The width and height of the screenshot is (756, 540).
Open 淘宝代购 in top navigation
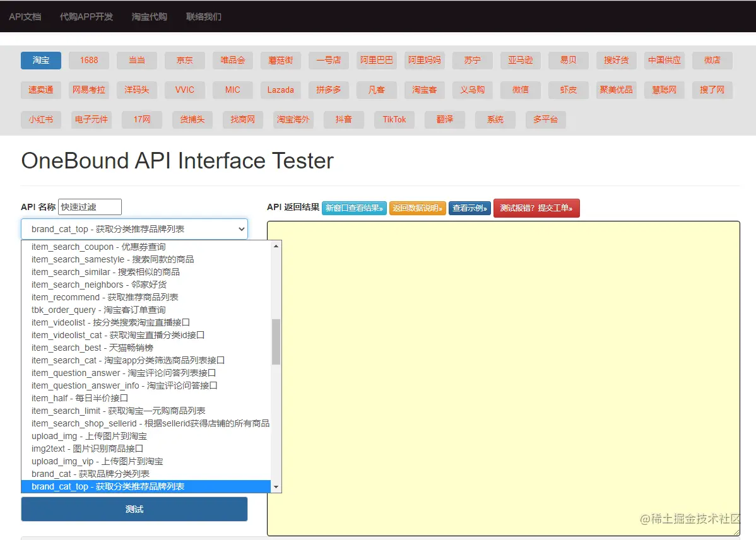(150, 17)
